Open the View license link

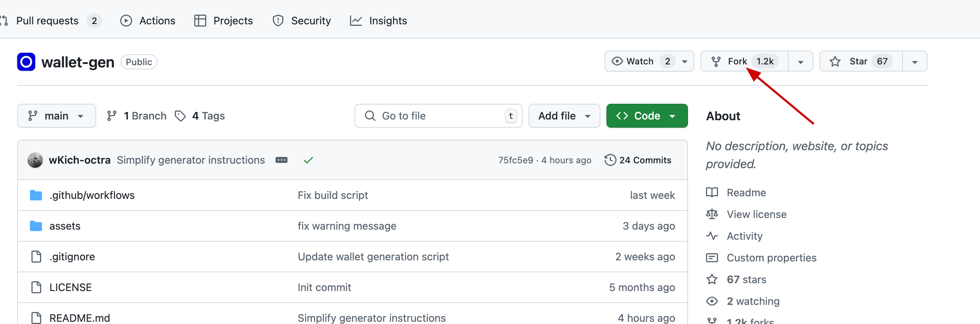[757, 214]
